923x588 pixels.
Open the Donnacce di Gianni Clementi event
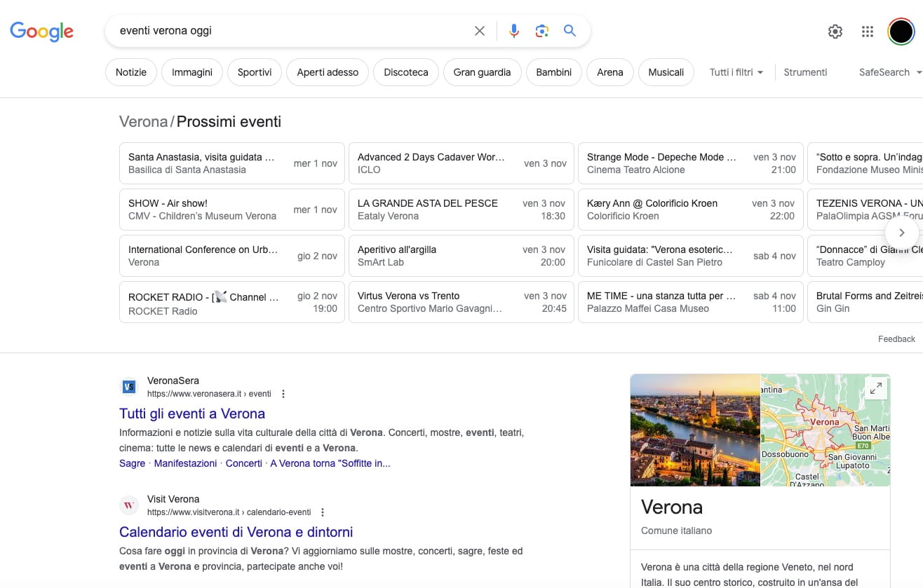(x=865, y=256)
